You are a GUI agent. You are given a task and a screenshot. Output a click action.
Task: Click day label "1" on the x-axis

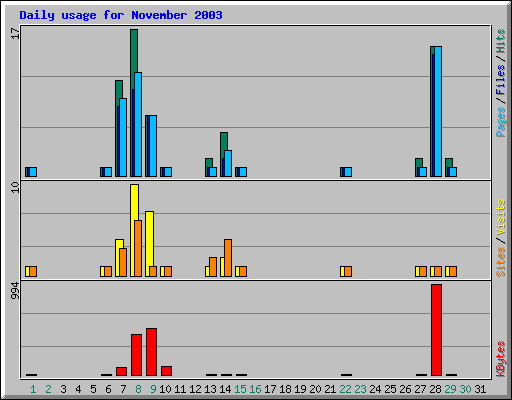click(33, 389)
